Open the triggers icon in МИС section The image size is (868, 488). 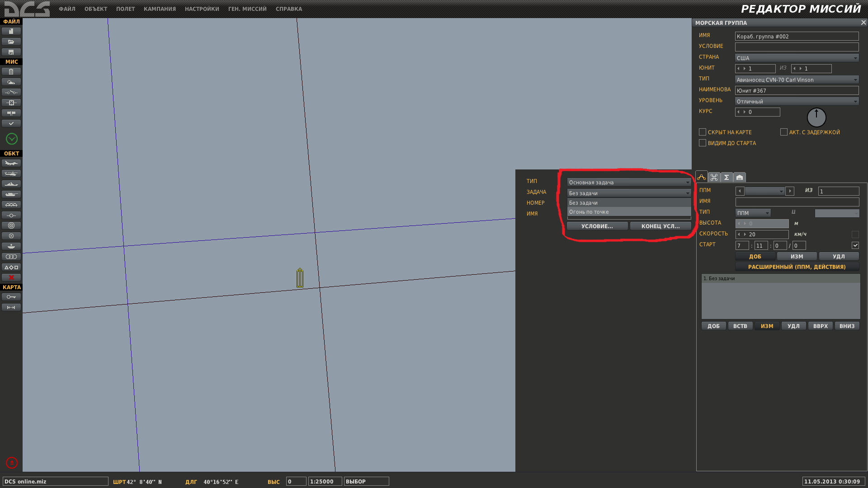pyautogui.click(x=11, y=92)
